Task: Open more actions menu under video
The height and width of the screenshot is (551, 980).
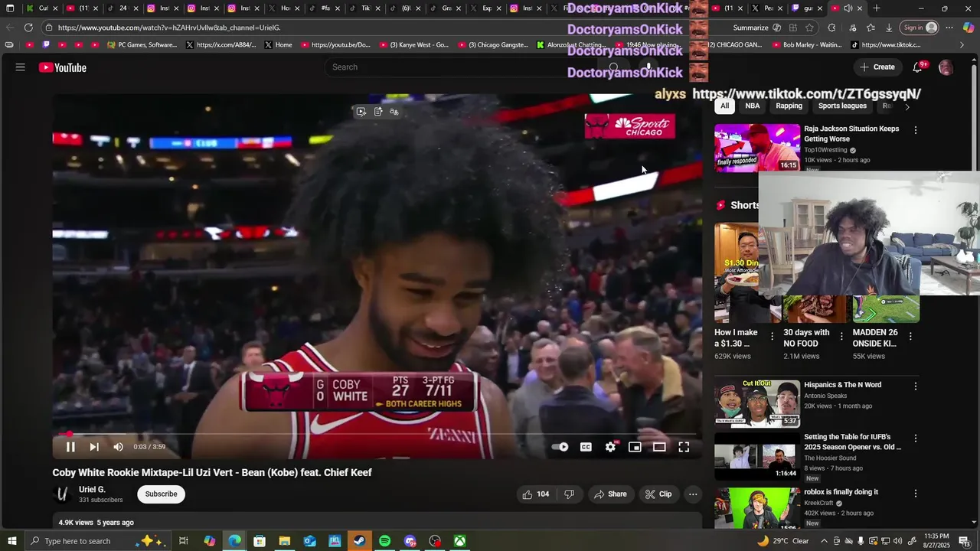Action: click(x=693, y=494)
